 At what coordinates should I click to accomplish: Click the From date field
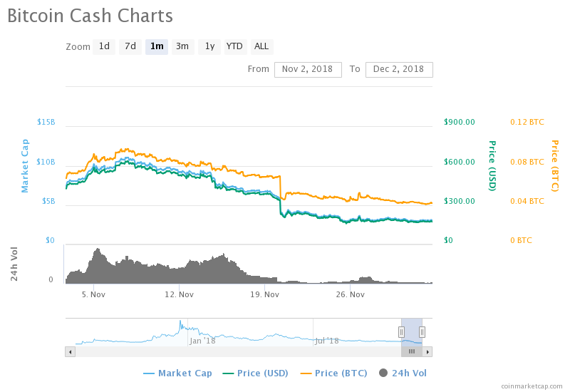[308, 69]
